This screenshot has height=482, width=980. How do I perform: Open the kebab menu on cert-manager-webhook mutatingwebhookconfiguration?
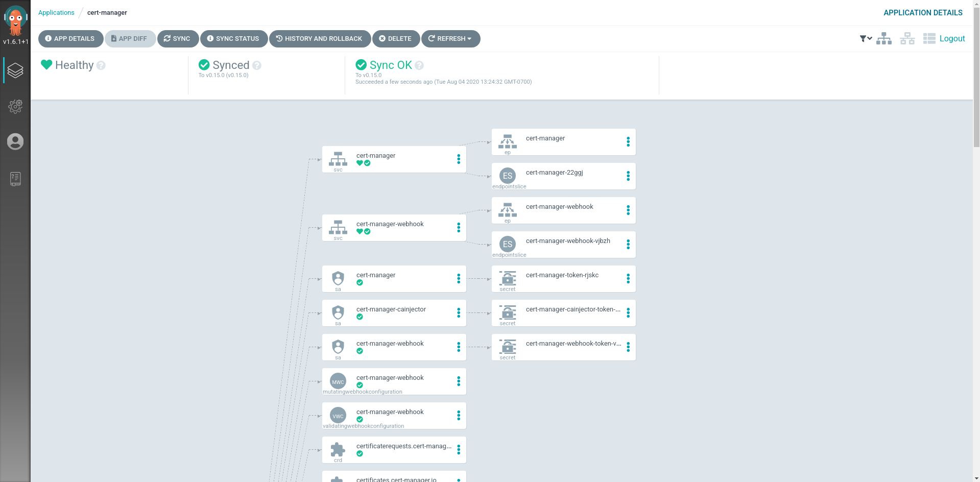coord(458,381)
